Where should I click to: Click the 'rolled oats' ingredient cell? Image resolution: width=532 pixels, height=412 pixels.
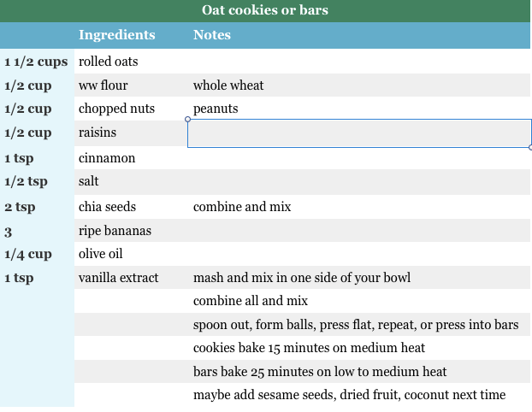pos(109,62)
